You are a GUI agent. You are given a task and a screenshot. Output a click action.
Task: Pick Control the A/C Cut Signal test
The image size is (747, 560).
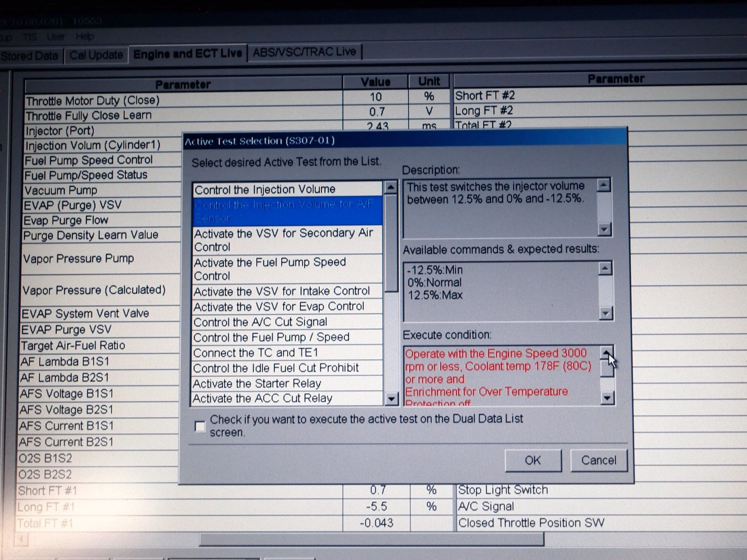(x=288, y=322)
